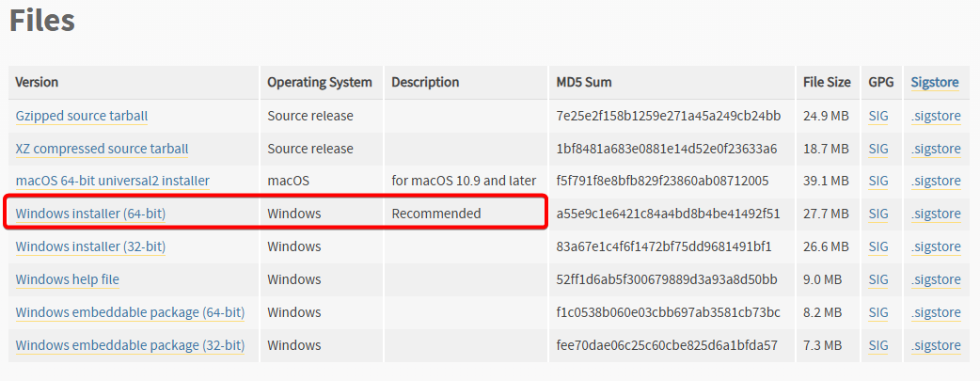This screenshot has width=980, height=381.
Task: Open SIG for Gzipped source tarball
Action: pos(878,116)
